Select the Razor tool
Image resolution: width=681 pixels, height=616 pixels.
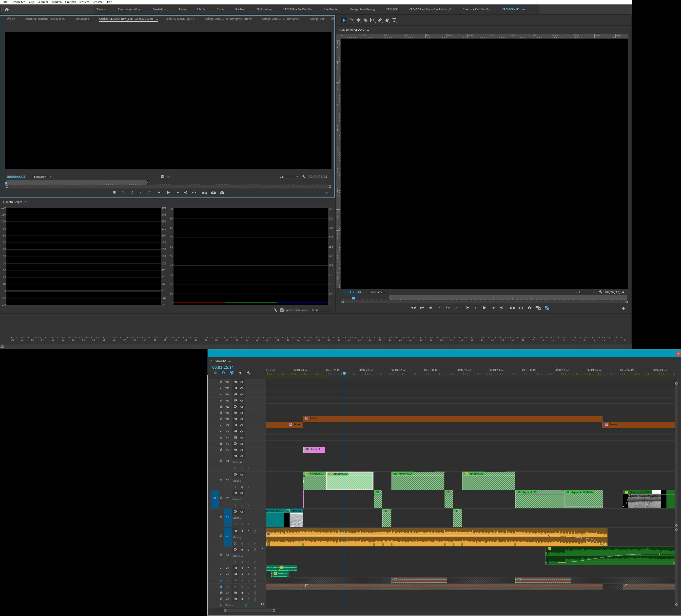[366, 20]
